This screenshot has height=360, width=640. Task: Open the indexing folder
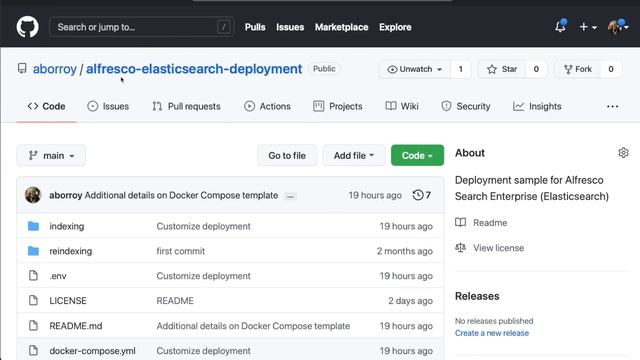point(67,226)
